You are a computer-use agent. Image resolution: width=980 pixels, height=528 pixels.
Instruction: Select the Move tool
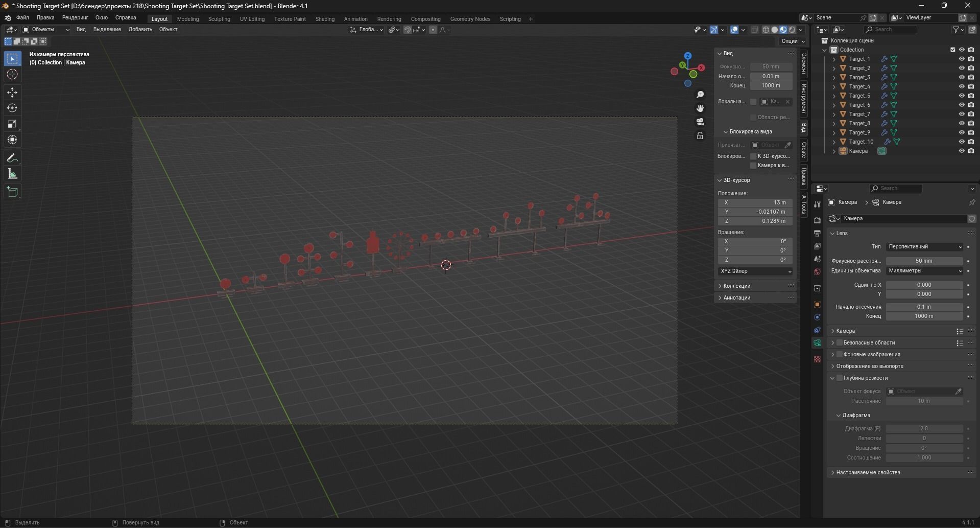[12, 93]
